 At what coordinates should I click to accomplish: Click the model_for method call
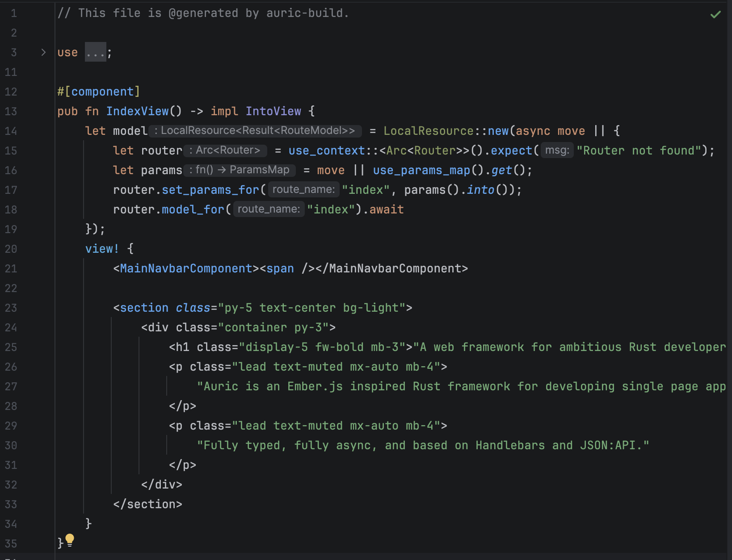tap(193, 209)
